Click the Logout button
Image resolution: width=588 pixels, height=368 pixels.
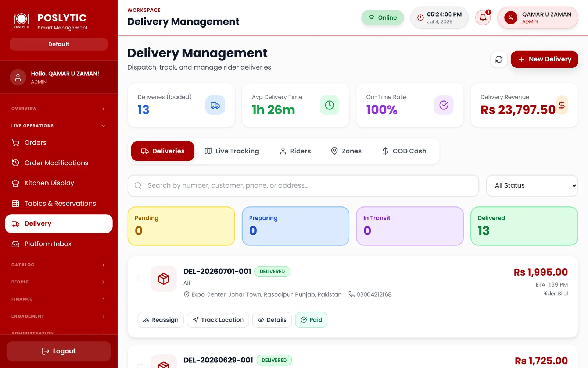tap(59, 351)
